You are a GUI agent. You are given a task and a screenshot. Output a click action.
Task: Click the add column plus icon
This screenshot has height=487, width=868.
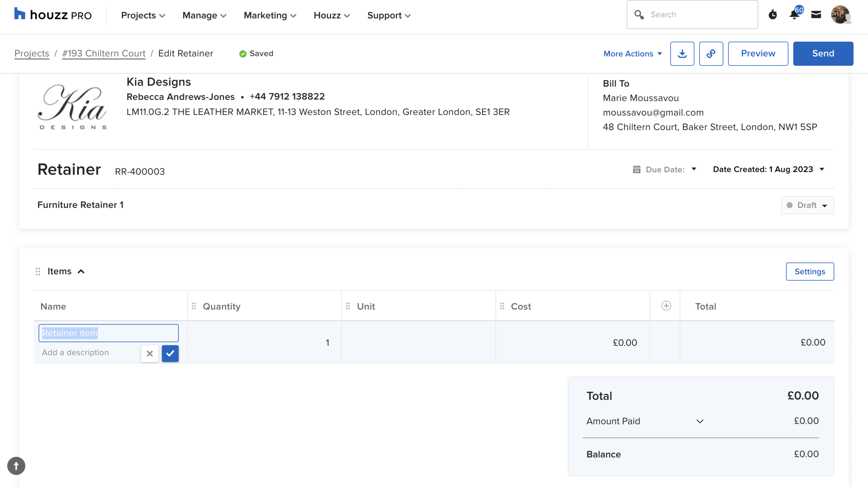click(x=666, y=306)
